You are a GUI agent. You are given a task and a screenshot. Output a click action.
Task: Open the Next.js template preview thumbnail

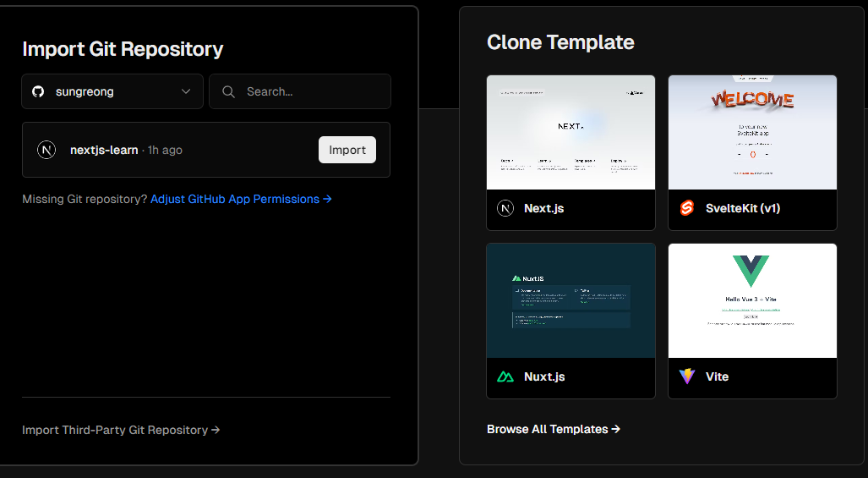pos(570,133)
